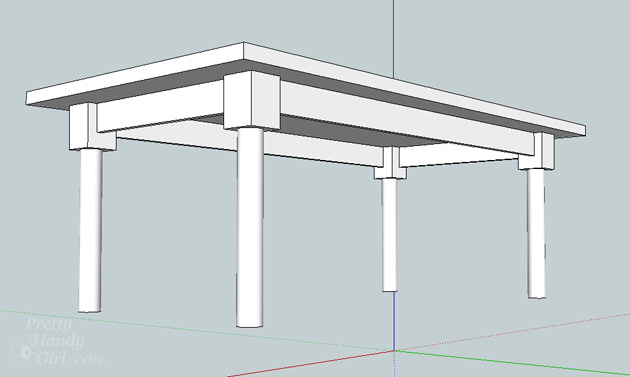Select long apron between nearest and rightmost legs
630x377 pixels.
[x=407, y=117]
